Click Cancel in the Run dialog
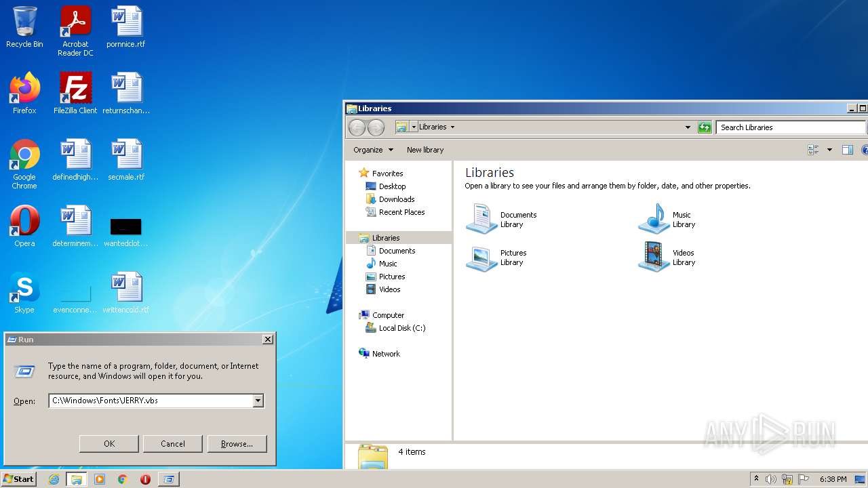Screen dimensions: 868x488 point(173,444)
